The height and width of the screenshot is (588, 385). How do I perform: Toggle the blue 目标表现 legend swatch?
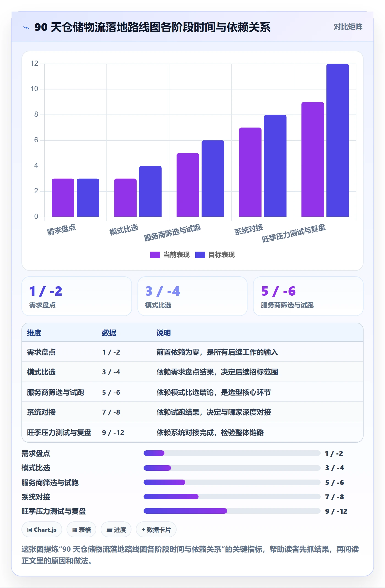[x=200, y=255]
